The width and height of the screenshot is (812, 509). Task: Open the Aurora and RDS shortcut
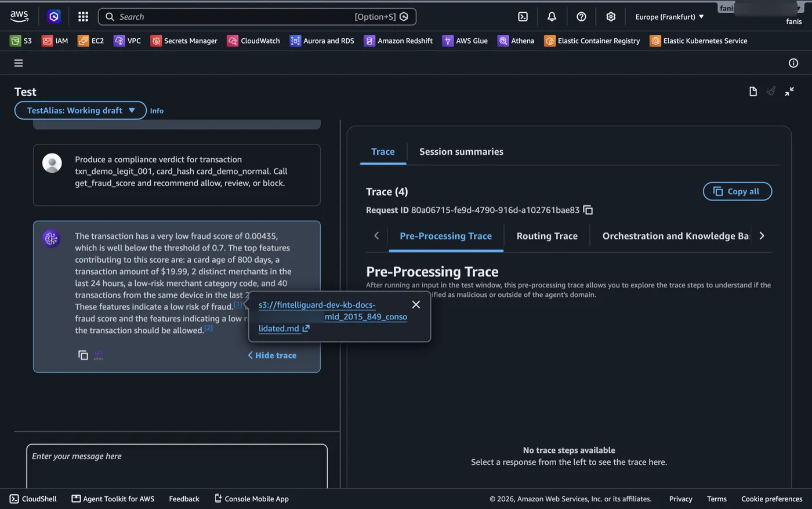[322, 41]
